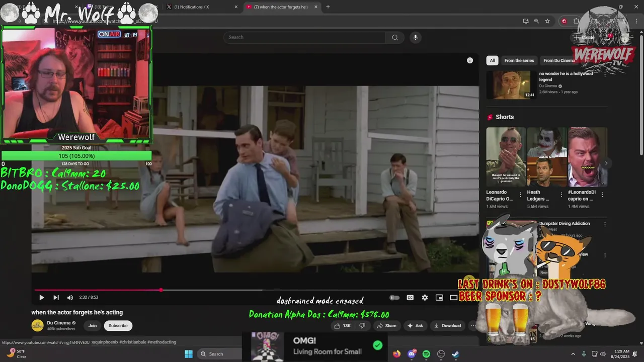
Task: Expand hidden system tray icons
Action: (574, 354)
